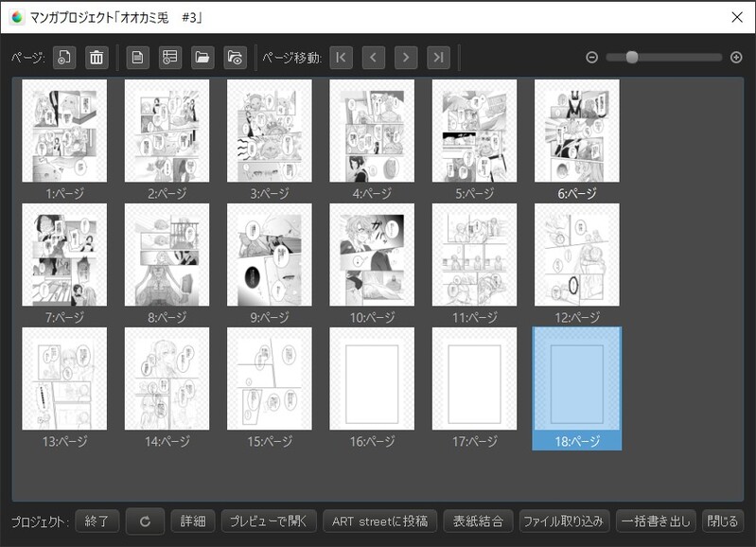Screen dimensions: 756x547
Task: Click the open folder icon
Action: click(202, 58)
